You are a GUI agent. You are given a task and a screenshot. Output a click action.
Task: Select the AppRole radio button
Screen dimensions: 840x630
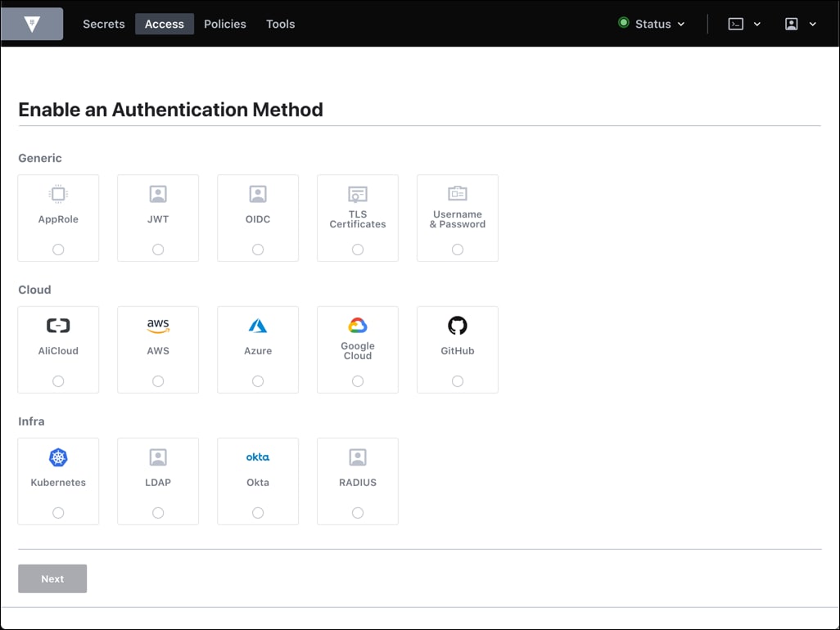tap(58, 250)
